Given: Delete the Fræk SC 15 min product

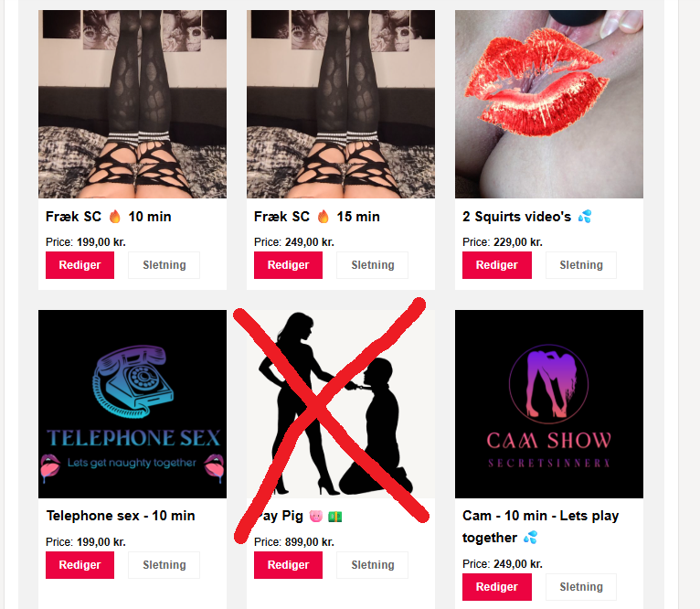Looking at the screenshot, I should click(372, 265).
